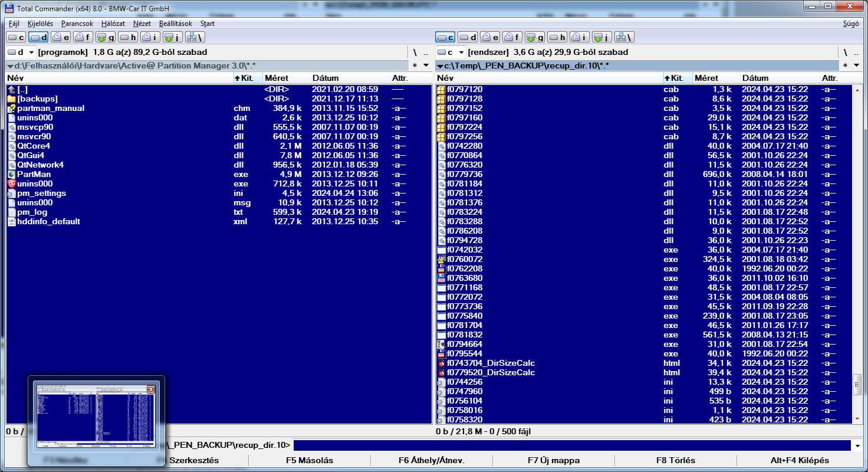Switch right panel to drive d
Viewport: 868px width, 472px height.
(468, 37)
